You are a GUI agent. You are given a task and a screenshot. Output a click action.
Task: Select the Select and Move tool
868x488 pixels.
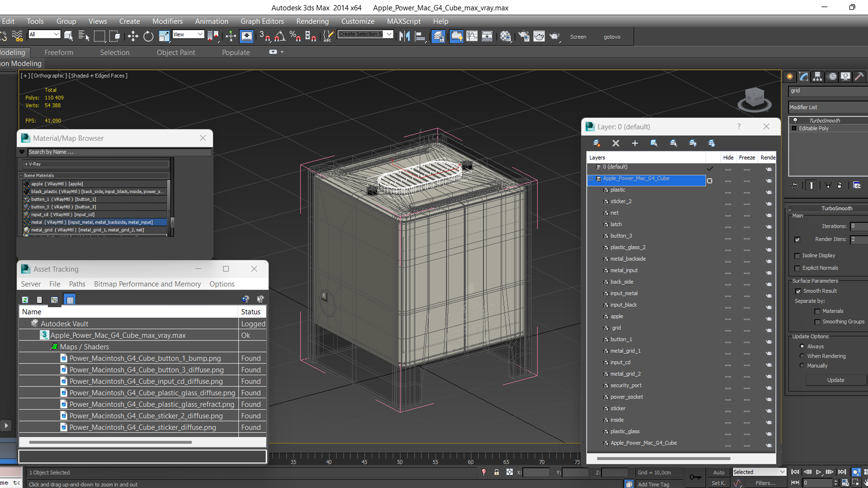[x=132, y=37]
